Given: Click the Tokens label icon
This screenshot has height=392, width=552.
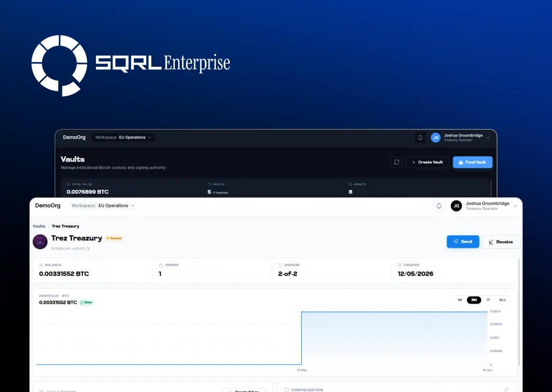Looking at the screenshot, I should click(161, 265).
